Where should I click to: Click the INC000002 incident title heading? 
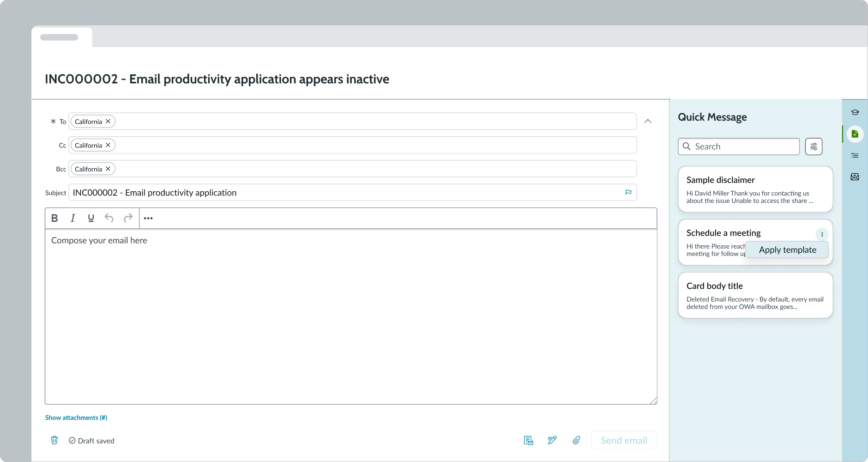(217, 79)
